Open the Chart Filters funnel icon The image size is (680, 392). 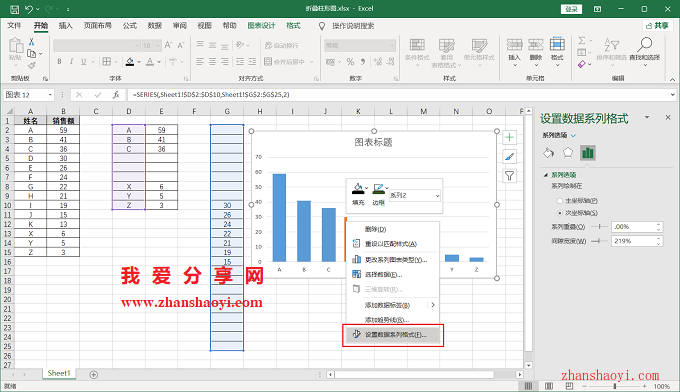tap(510, 176)
